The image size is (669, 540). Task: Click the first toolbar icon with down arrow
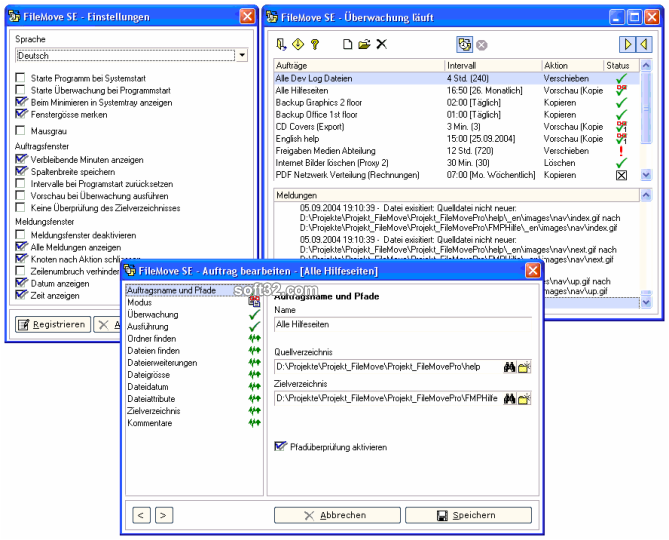pyautogui.click(x=281, y=44)
